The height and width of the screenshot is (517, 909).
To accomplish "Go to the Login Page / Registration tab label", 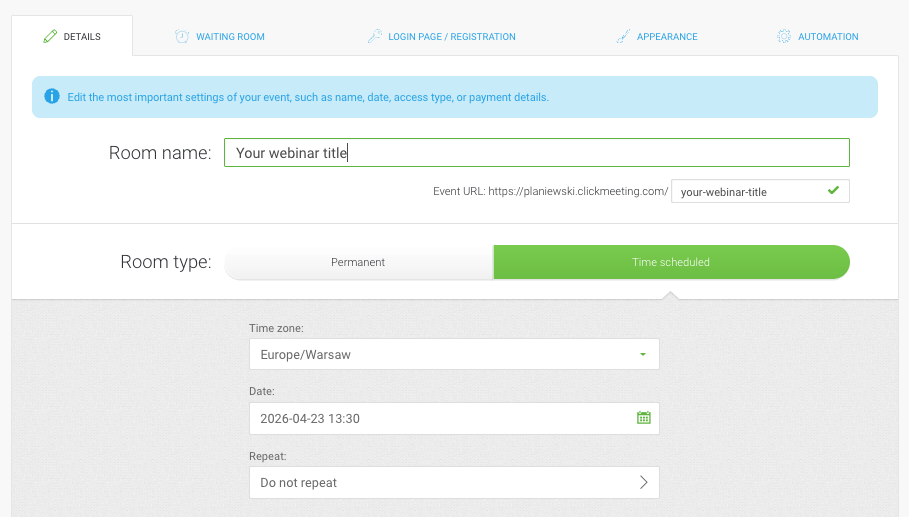I will 451,37.
